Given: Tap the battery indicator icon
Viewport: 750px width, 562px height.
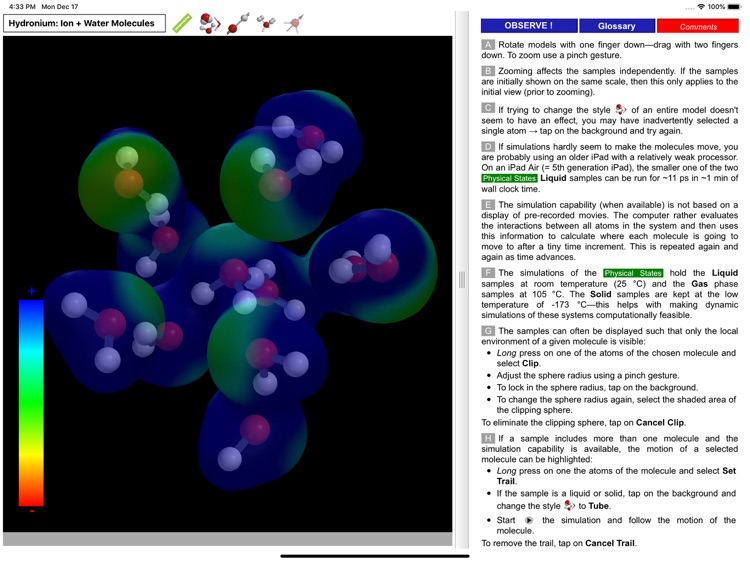Looking at the screenshot, I should (734, 7).
